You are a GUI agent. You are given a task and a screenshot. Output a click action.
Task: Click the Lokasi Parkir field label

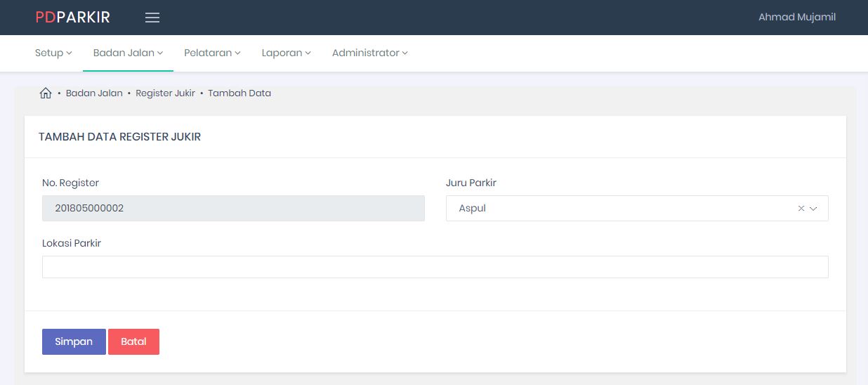point(72,243)
